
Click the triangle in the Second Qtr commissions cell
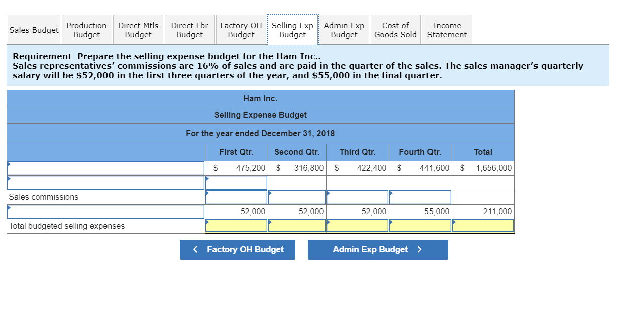coord(270,193)
